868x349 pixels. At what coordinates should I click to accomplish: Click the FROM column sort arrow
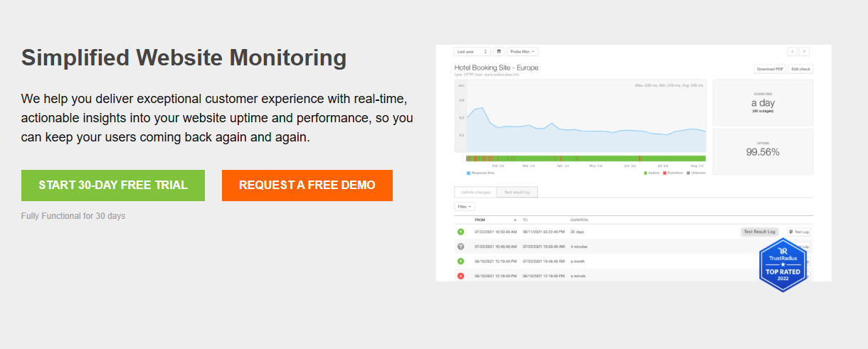517,220
